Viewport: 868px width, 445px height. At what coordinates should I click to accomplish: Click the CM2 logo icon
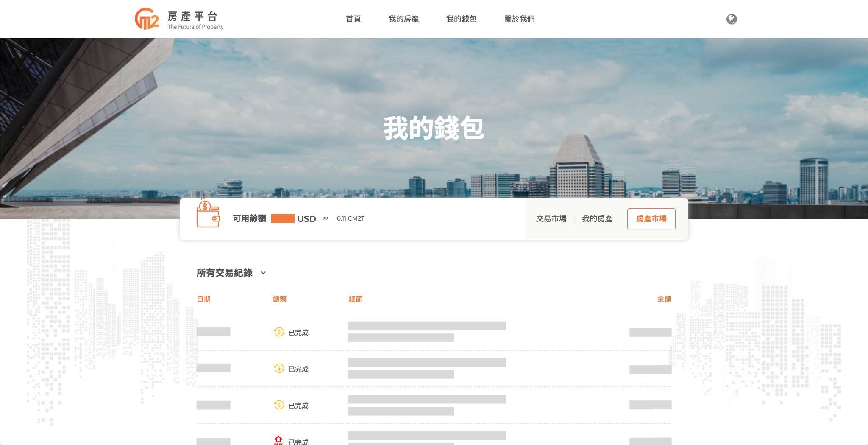pos(147,19)
